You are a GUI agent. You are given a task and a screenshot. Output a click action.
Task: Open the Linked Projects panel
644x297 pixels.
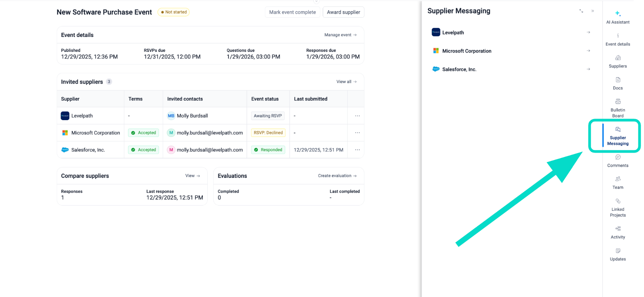(618, 207)
